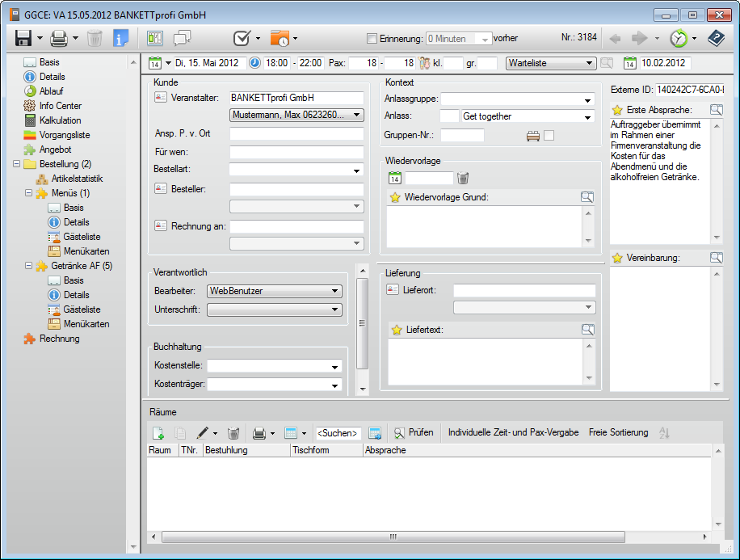
Task: Collapse the Bestellung (2) tree node
Action: coord(18,164)
